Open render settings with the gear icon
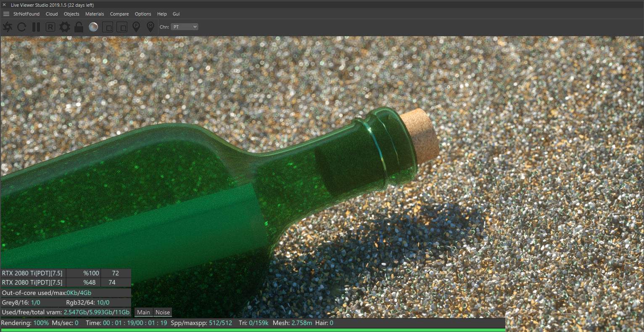Image resolution: width=644 pixels, height=332 pixels. coord(65,27)
